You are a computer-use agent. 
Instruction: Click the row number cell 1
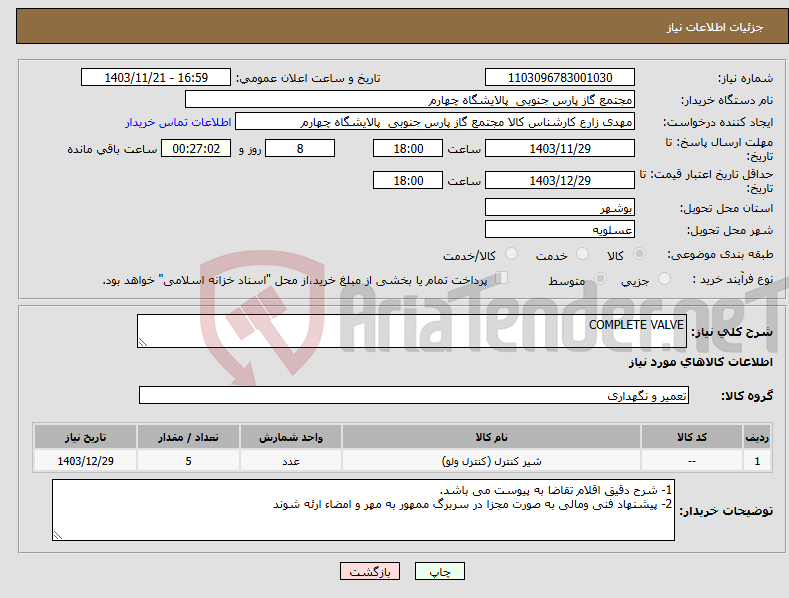point(757,461)
